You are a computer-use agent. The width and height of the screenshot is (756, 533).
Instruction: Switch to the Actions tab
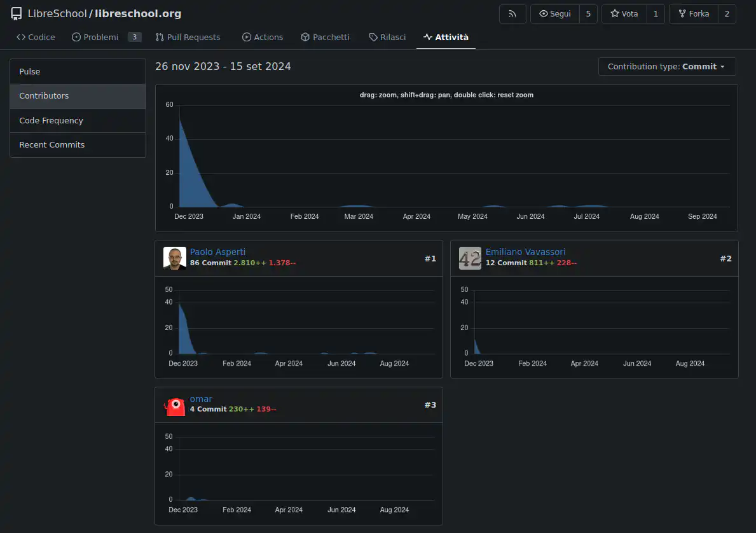pyautogui.click(x=263, y=37)
